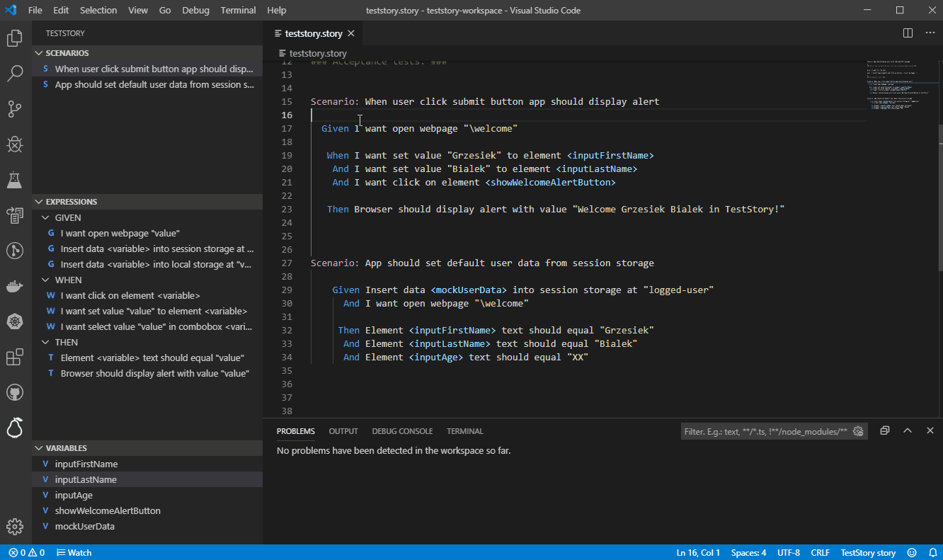Screen dimensions: 943x560
Task: Collapse the SCENARIOS section
Action: tap(147, 53)
